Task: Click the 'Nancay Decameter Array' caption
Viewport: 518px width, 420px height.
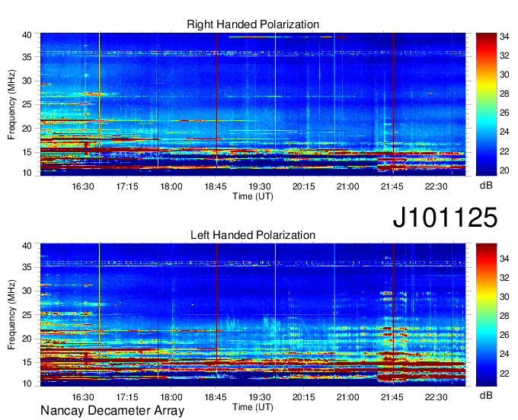Action: [x=112, y=411]
